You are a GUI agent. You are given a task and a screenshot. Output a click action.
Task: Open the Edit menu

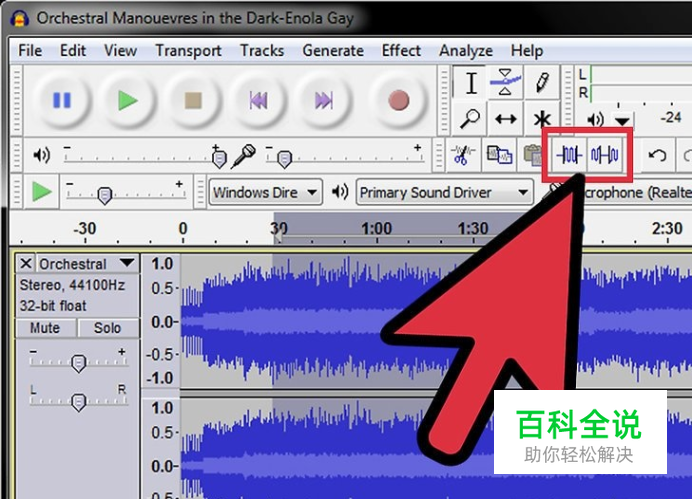coord(73,51)
